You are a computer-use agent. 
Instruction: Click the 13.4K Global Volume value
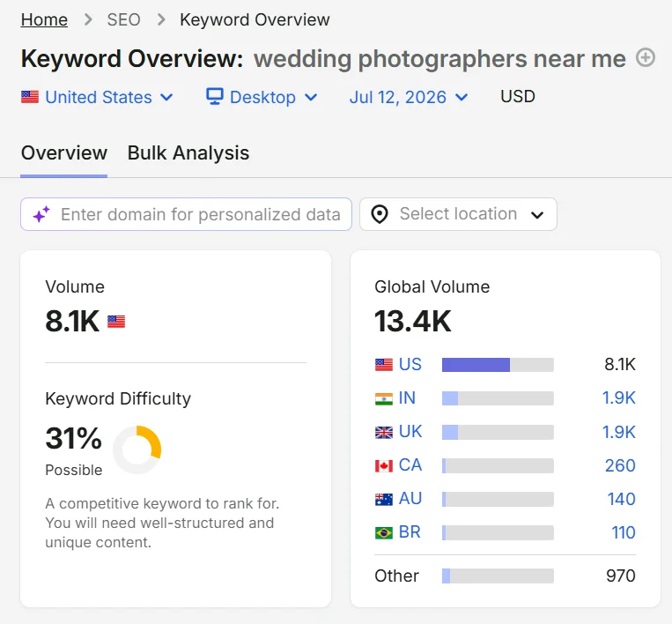point(413,321)
